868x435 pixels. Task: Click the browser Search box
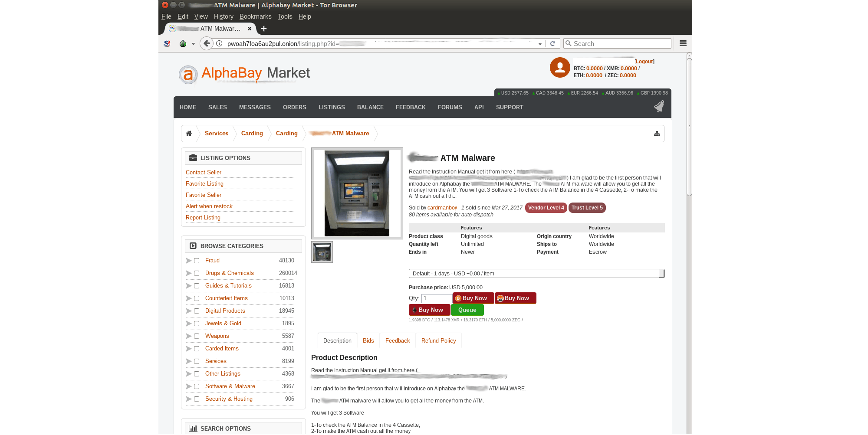click(x=617, y=43)
